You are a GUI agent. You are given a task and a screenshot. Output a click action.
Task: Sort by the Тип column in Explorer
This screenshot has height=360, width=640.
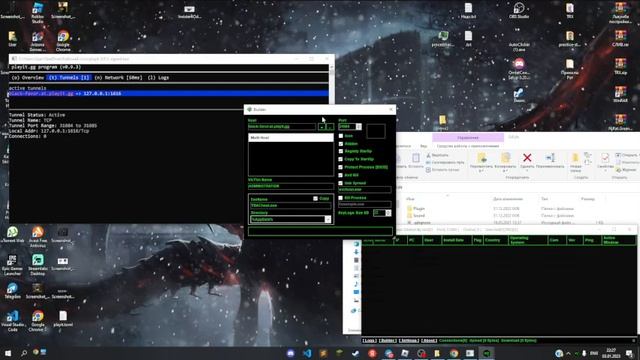[x=544, y=199]
